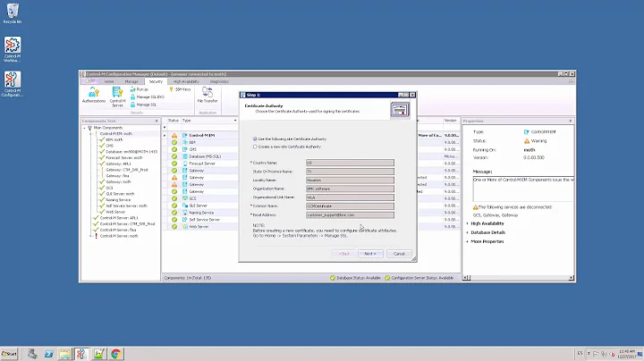
Task: Open SSH Keys in the ribbon
Action: pyautogui.click(x=180, y=89)
